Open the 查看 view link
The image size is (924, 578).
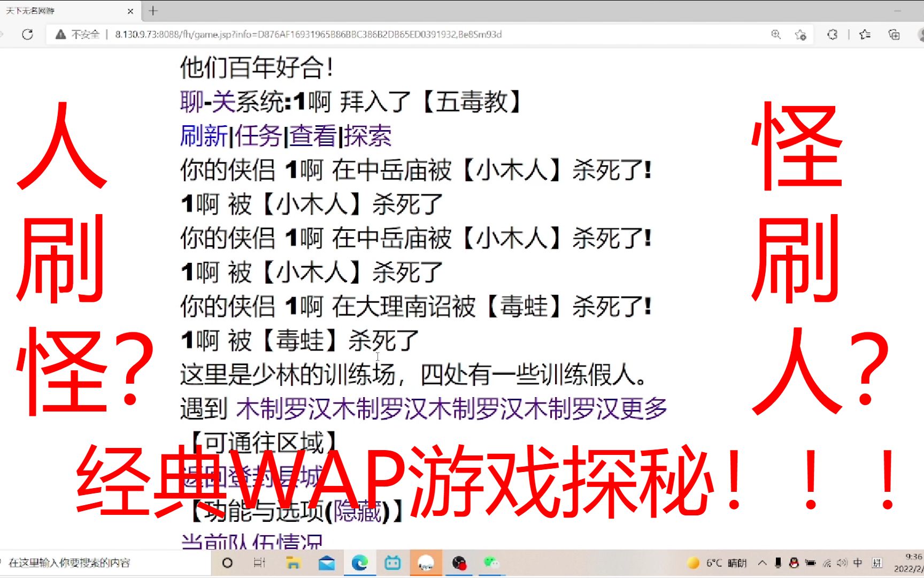(x=313, y=136)
